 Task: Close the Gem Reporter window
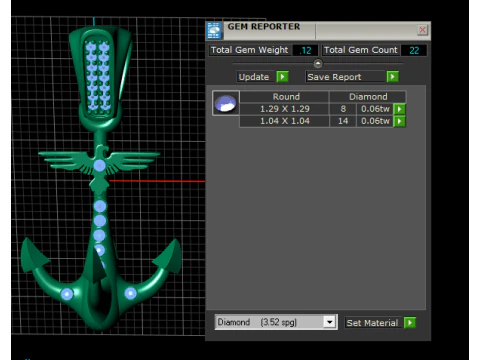(x=422, y=30)
